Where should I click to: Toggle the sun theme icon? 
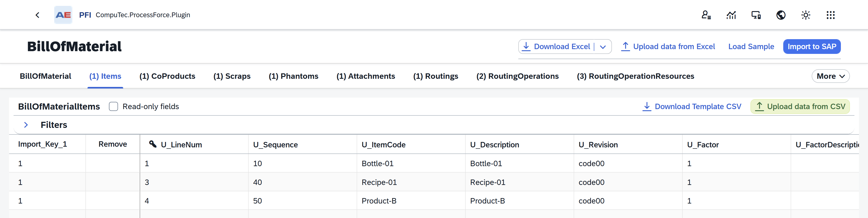point(806,15)
